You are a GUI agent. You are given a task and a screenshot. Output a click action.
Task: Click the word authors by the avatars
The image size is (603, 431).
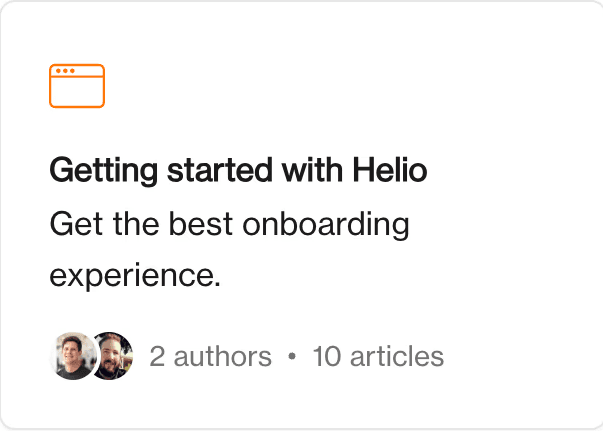click(223, 357)
